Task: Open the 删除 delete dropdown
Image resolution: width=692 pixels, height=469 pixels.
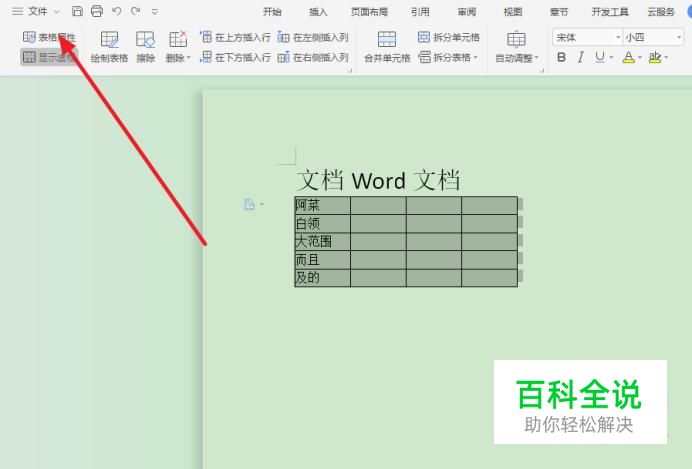Action: tap(178, 47)
